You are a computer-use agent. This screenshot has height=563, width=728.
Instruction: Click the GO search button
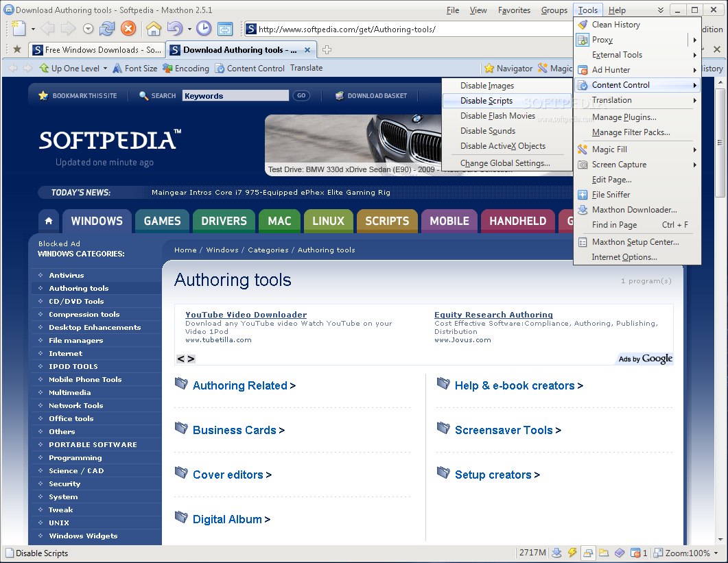301,95
